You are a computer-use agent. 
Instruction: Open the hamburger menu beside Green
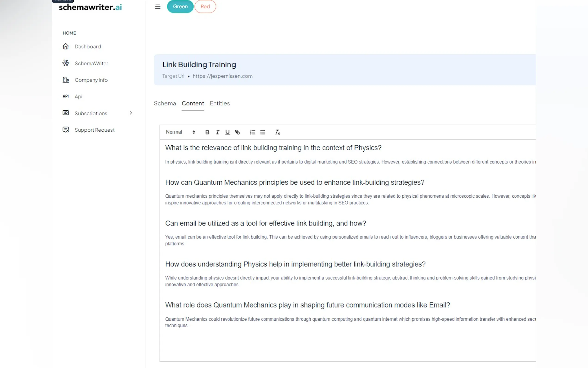coord(157,6)
